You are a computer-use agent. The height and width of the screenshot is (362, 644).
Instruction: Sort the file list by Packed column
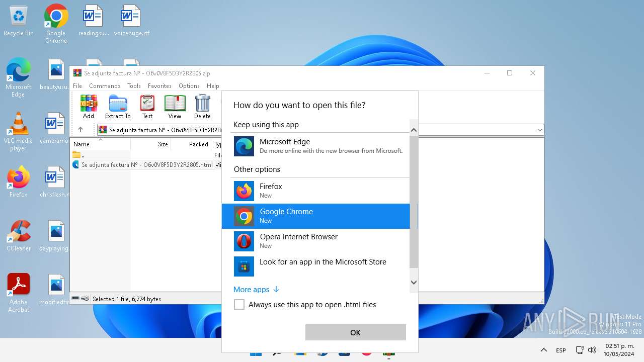191,144
